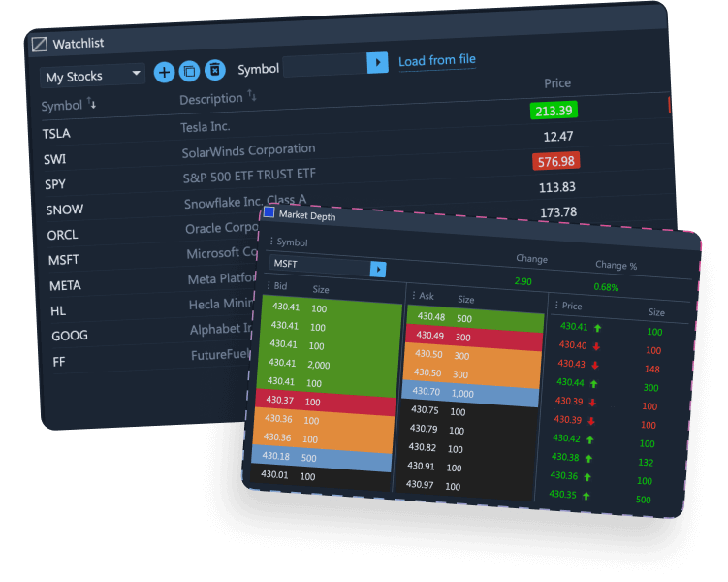
Task: Delete the watchlist with trash icon
Action: coord(215,70)
